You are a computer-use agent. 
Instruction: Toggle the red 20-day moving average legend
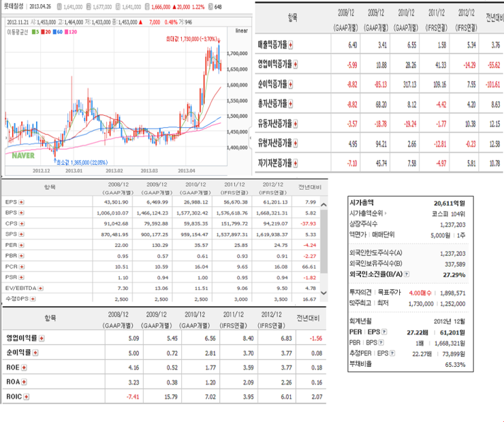click(46, 32)
